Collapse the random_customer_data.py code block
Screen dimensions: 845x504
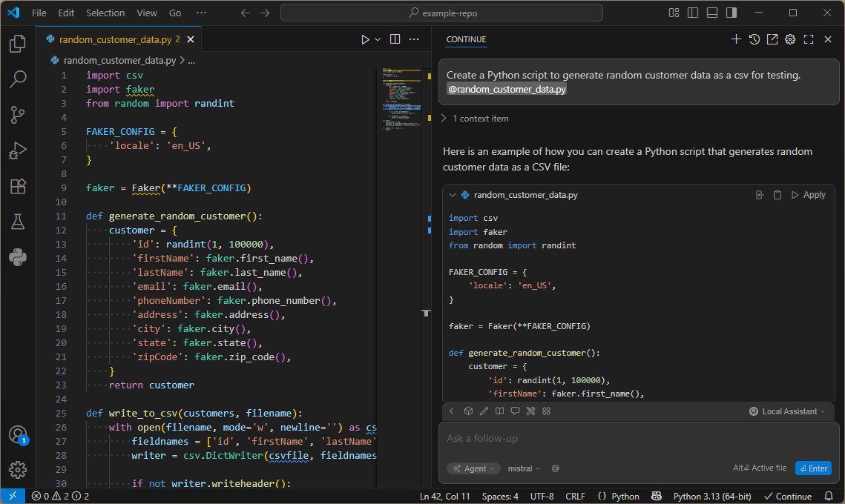[452, 195]
